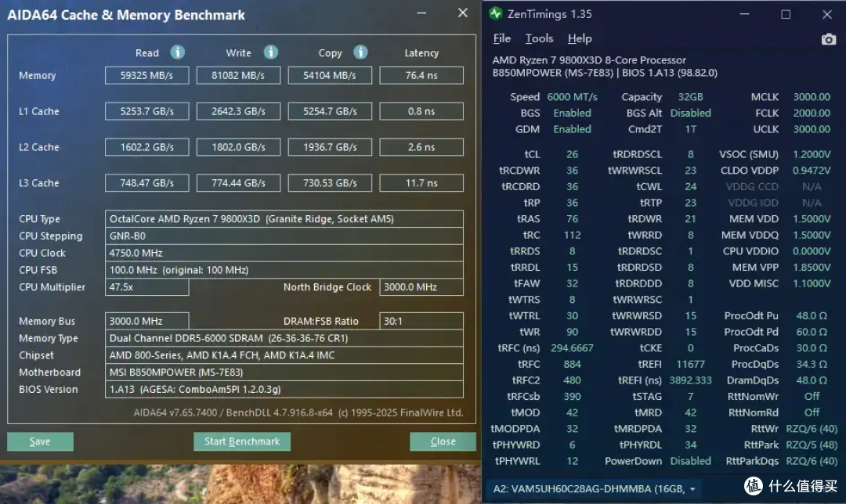Open the Help menu in ZenTimings
Viewport: 846px width, 504px height.
point(580,38)
